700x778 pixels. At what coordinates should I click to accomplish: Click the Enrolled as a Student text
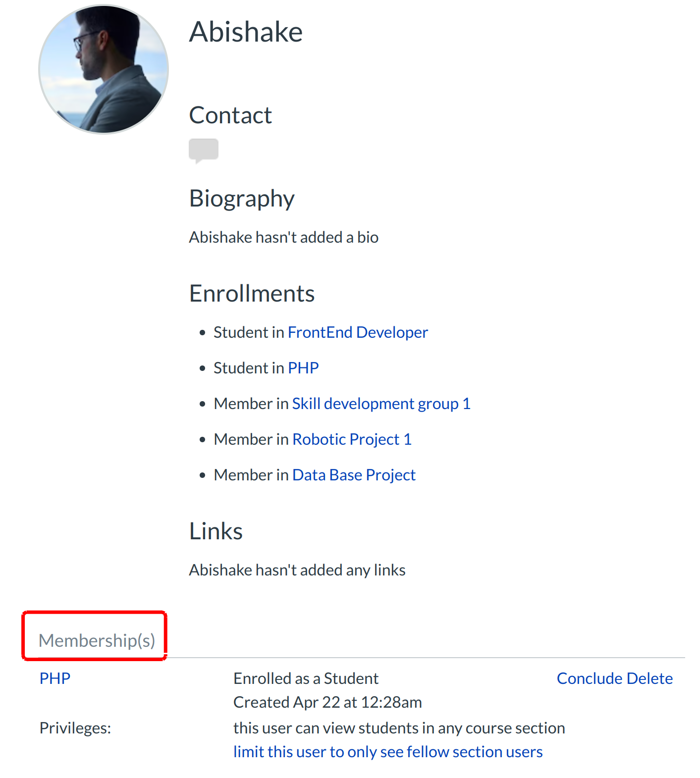(x=306, y=678)
